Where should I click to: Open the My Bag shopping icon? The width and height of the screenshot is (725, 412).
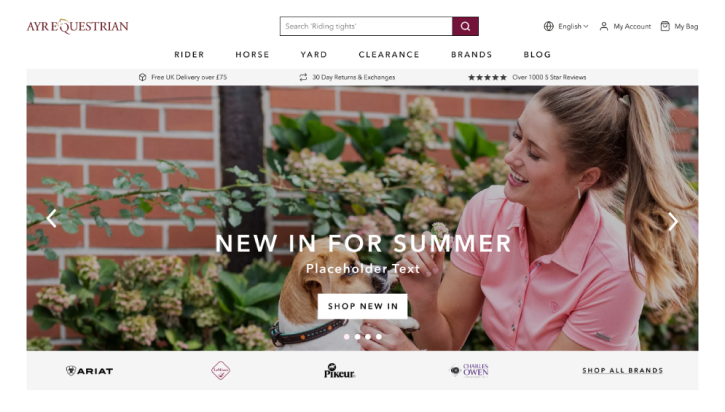pyautogui.click(x=665, y=26)
